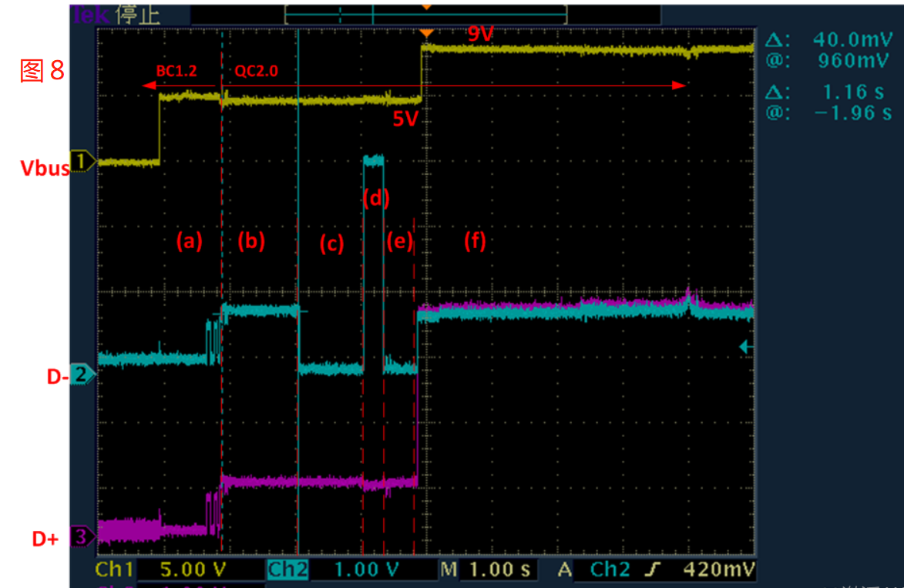
Task: Select the cyan channel 2 marker beside D-
Action: [x=82, y=375]
